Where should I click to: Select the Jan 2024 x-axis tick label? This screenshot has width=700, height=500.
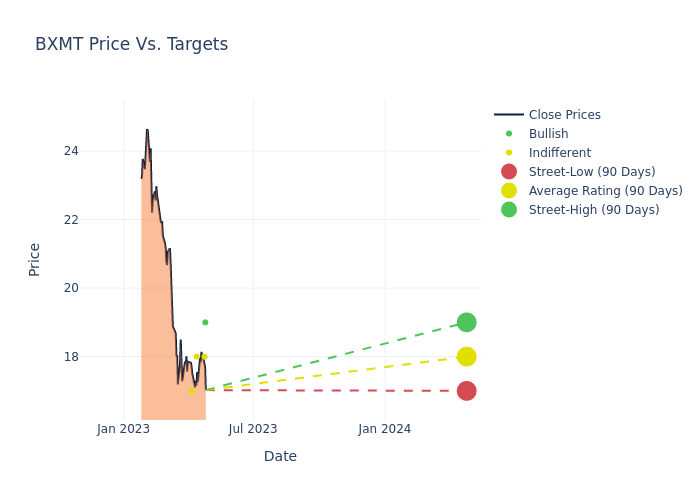click(x=385, y=429)
